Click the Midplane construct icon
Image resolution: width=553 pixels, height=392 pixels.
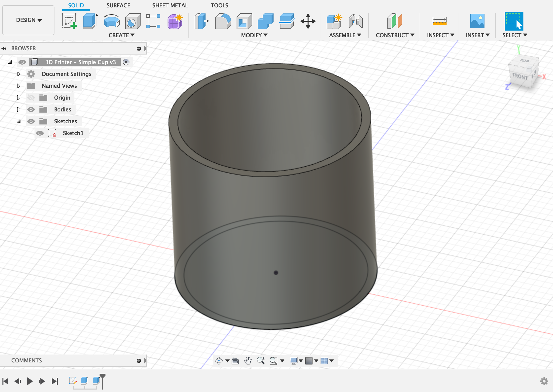pyautogui.click(x=395, y=21)
